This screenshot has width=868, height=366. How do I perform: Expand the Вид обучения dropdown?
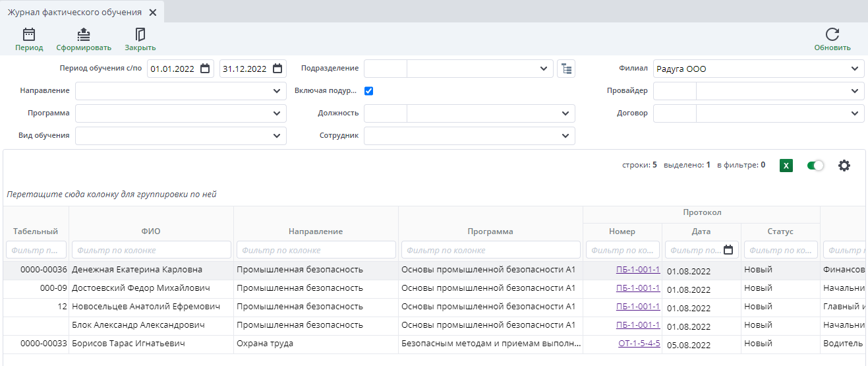(276, 136)
